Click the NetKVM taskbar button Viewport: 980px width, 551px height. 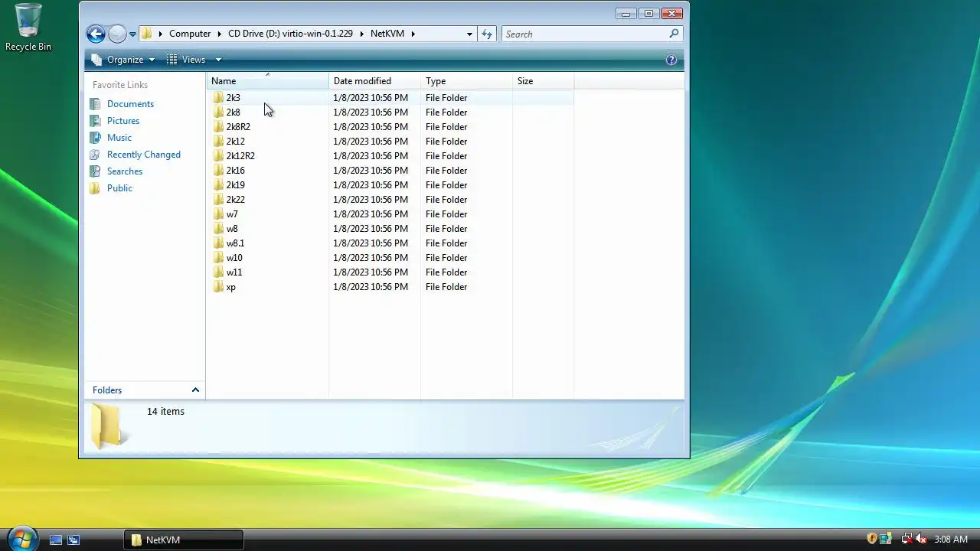184,540
